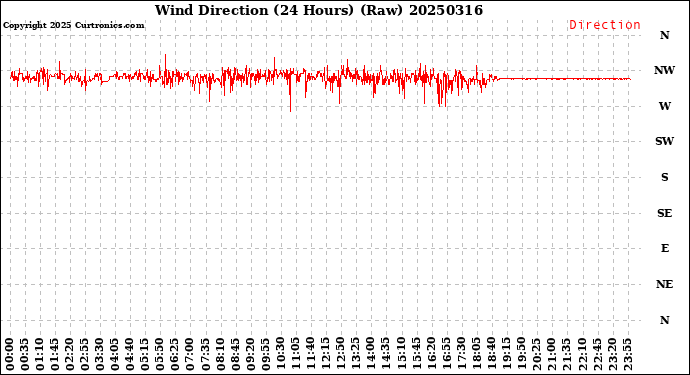Click the '15:45' time axis label

tap(416, 355)
